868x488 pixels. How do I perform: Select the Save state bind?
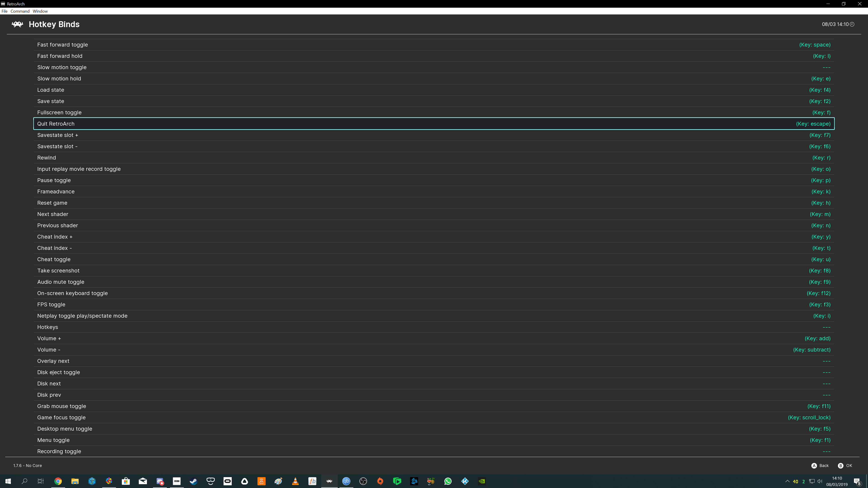[x=434, y=101]
